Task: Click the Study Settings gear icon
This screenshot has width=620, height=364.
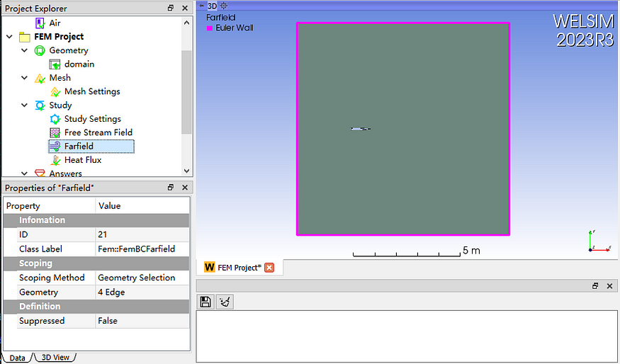Action: pos(55,119)
